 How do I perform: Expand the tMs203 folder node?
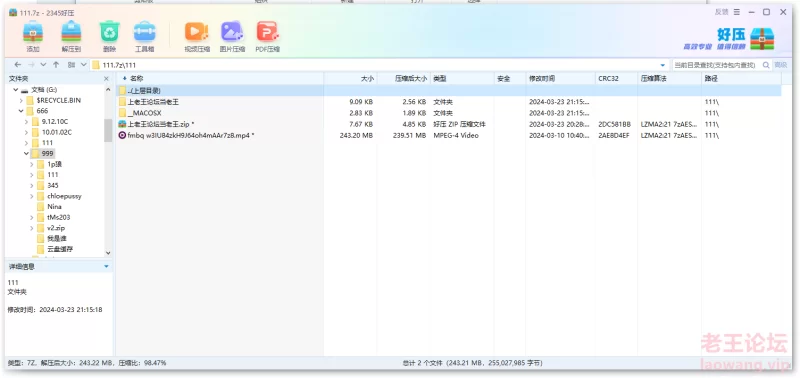click(32, 217)
